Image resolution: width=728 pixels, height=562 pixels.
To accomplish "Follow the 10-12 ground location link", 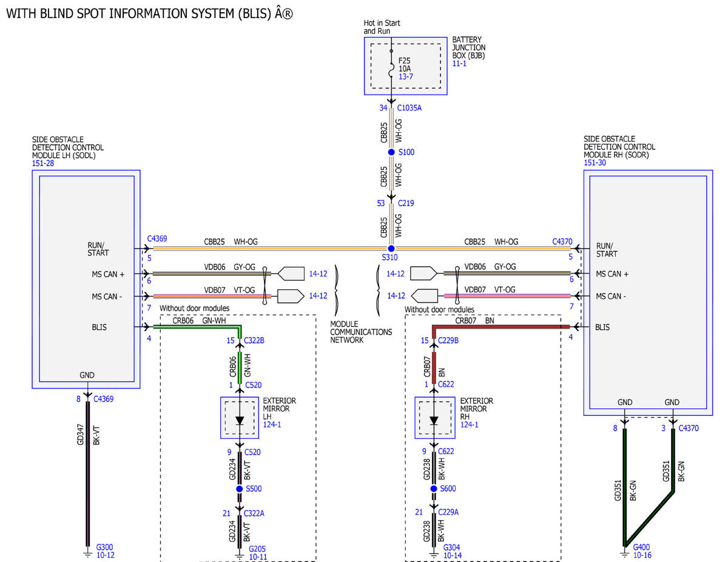I will coord(106,555).
